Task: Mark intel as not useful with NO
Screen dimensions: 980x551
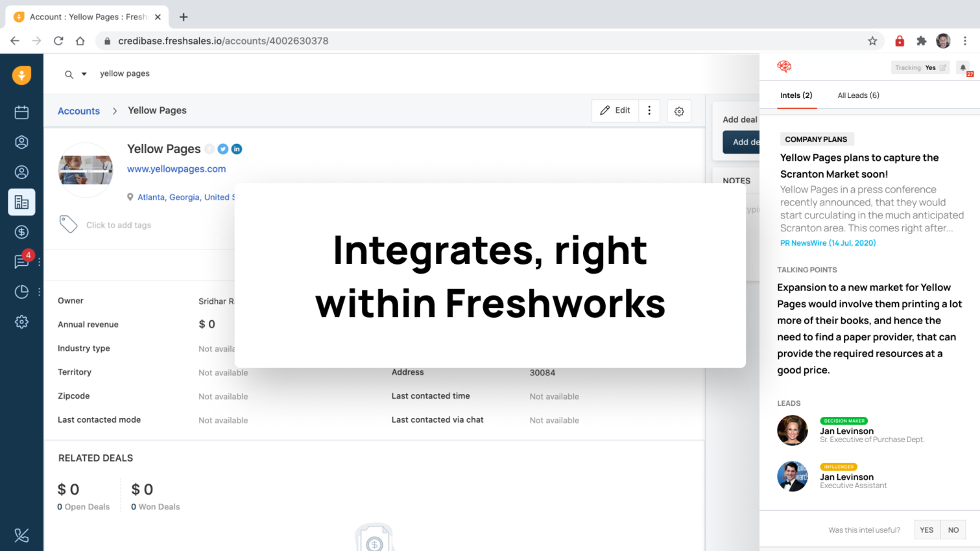Action: [953, 530]
